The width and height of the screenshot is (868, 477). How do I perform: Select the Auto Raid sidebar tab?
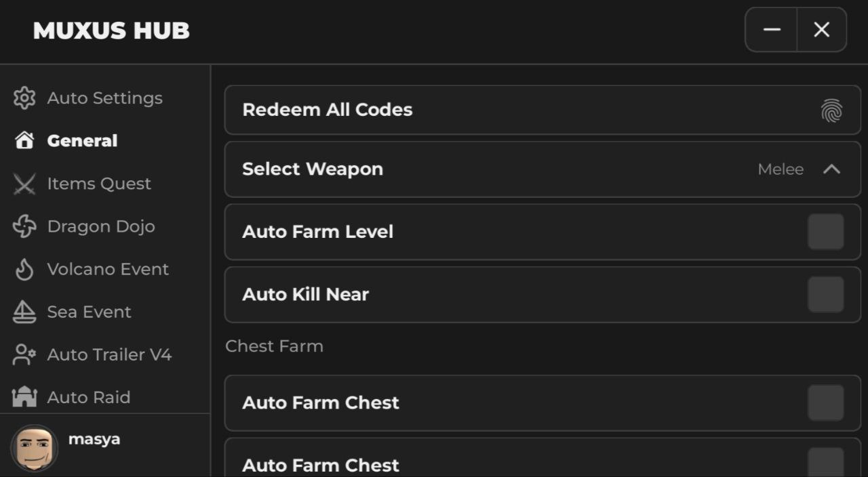(x=88, y=397)
